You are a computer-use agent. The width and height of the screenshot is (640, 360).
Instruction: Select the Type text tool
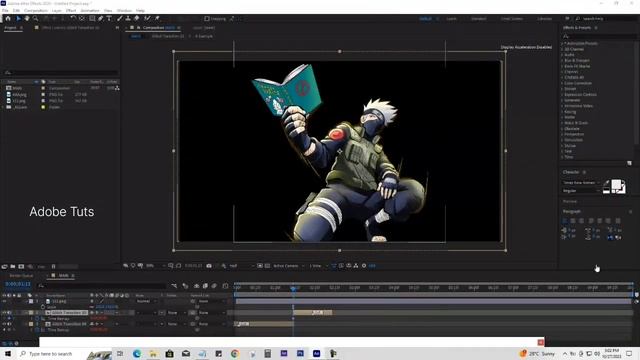pos(109,18)
